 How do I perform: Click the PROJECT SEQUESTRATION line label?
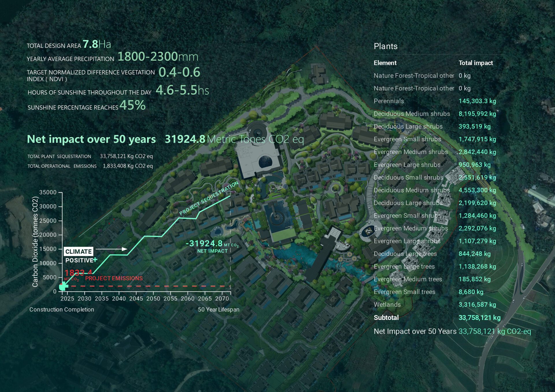click(x=209, y=198)
